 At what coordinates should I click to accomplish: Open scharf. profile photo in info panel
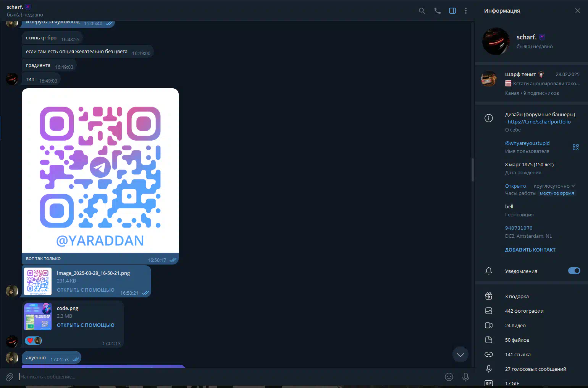[x=496, y=41]
